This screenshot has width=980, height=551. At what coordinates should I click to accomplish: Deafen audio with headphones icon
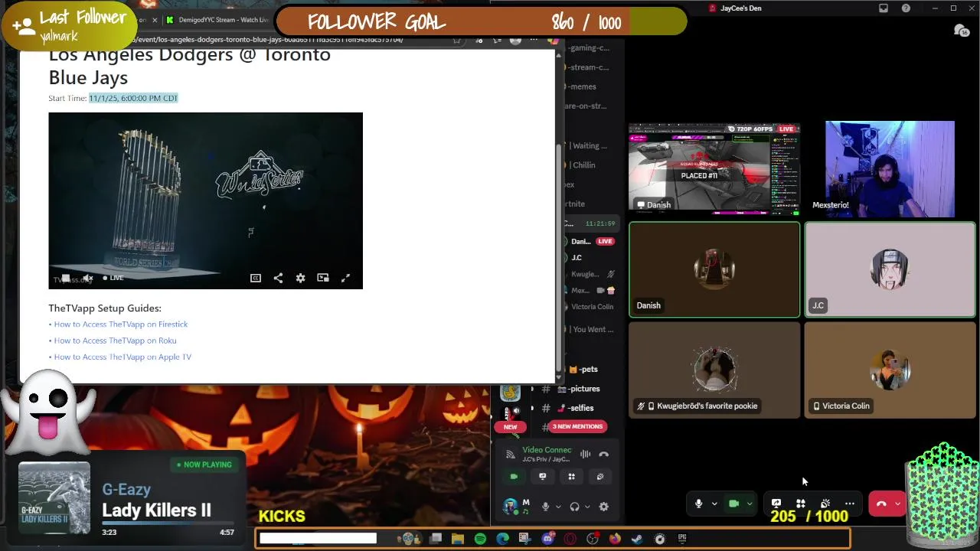click(574, 507)
